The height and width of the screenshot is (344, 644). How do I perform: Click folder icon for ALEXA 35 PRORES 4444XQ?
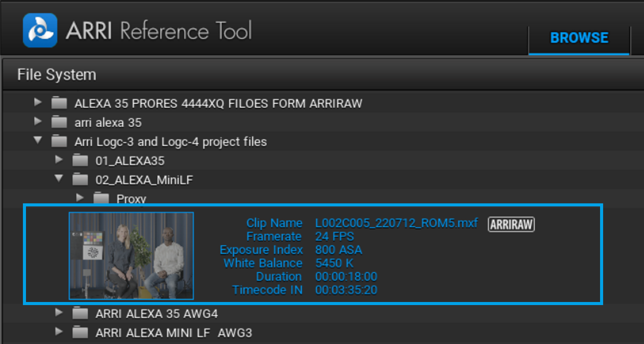click(x=59, y=103)
